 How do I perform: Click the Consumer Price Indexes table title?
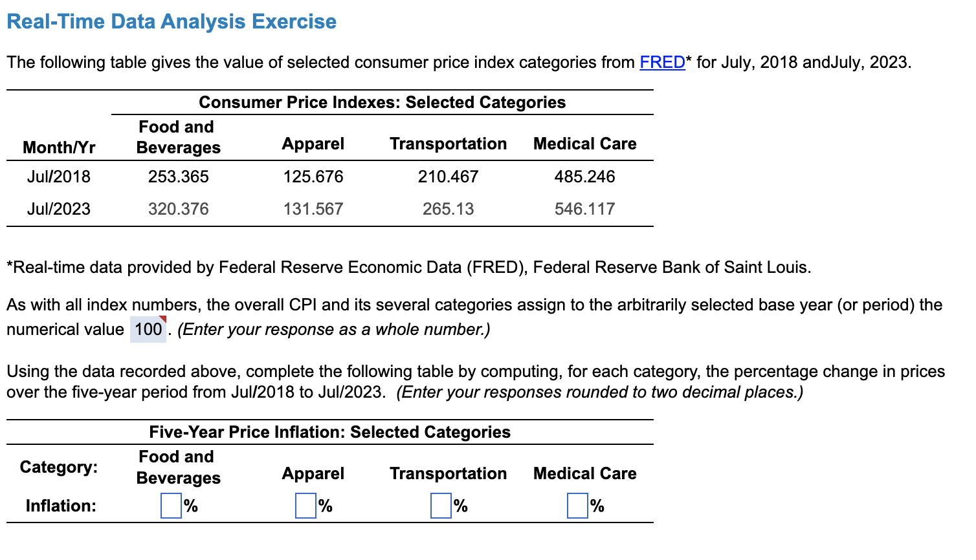click(x=382, y=102)
